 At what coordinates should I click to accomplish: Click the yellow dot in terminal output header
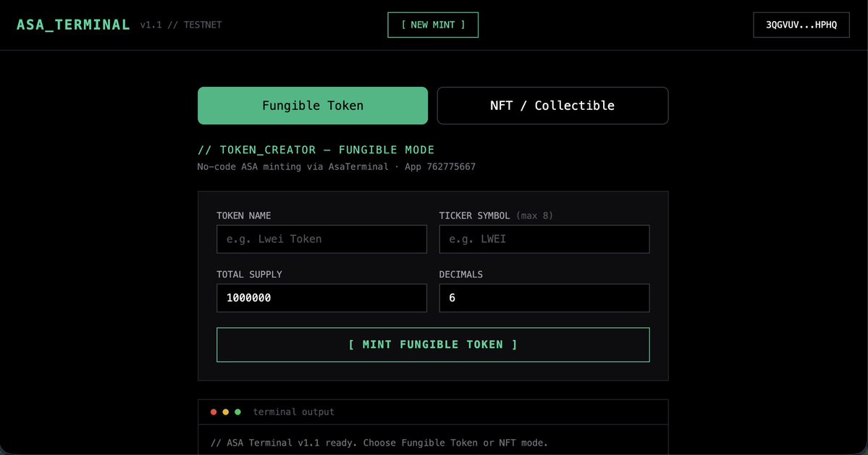[226, 412]
